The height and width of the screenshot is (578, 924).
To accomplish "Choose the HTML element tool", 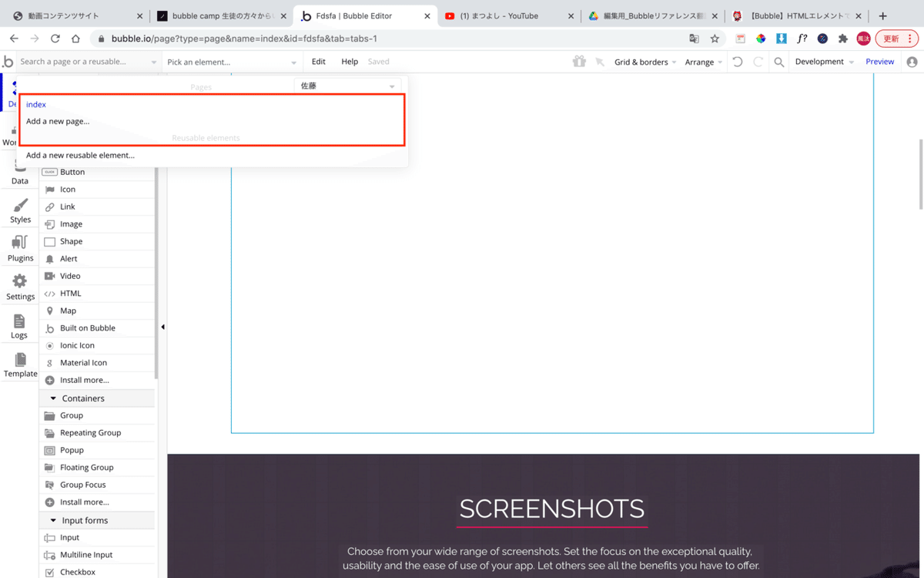I will 97,294.
